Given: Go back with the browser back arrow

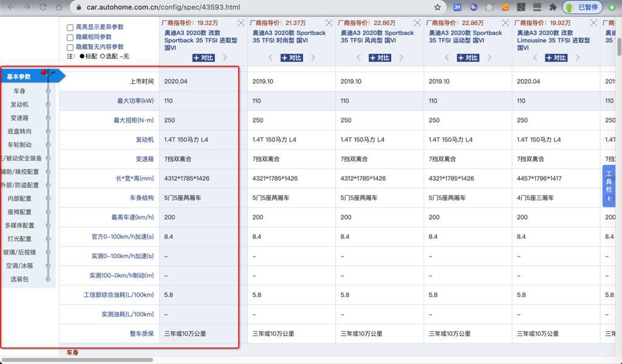Looking at the screenshot, I should point(11,7).
